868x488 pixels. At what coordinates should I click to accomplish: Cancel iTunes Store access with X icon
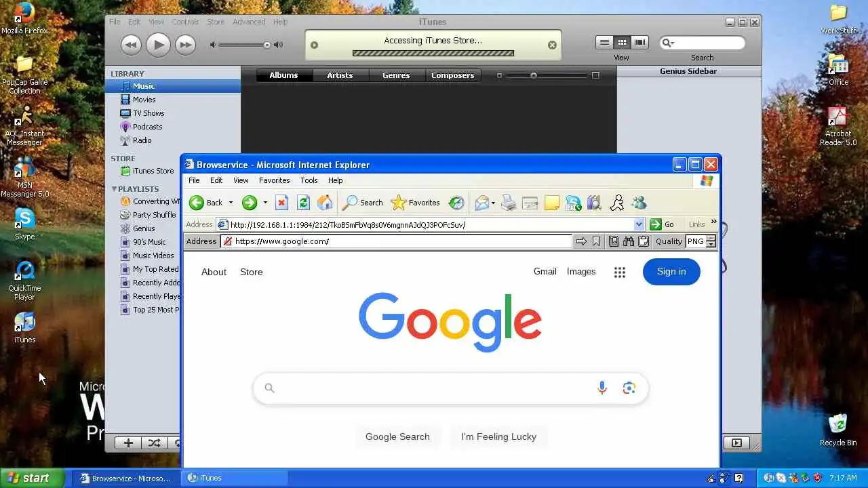point(552,45)
